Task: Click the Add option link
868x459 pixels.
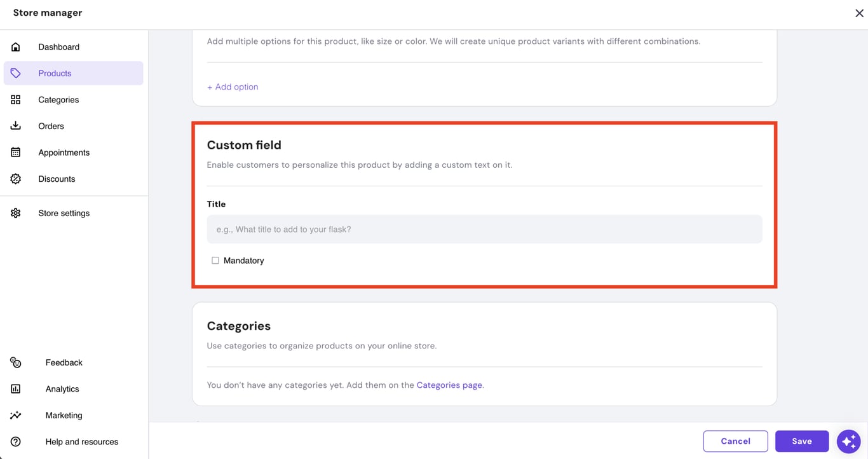Action: pyautogui.click(x=232, y=86)
